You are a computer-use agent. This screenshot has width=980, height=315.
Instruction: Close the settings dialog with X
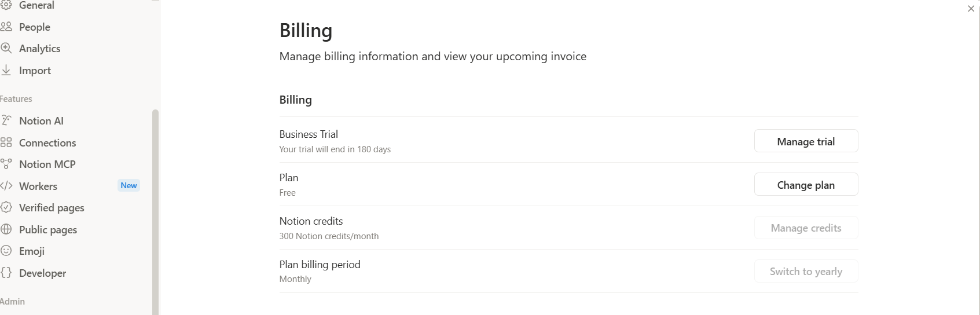971,9
